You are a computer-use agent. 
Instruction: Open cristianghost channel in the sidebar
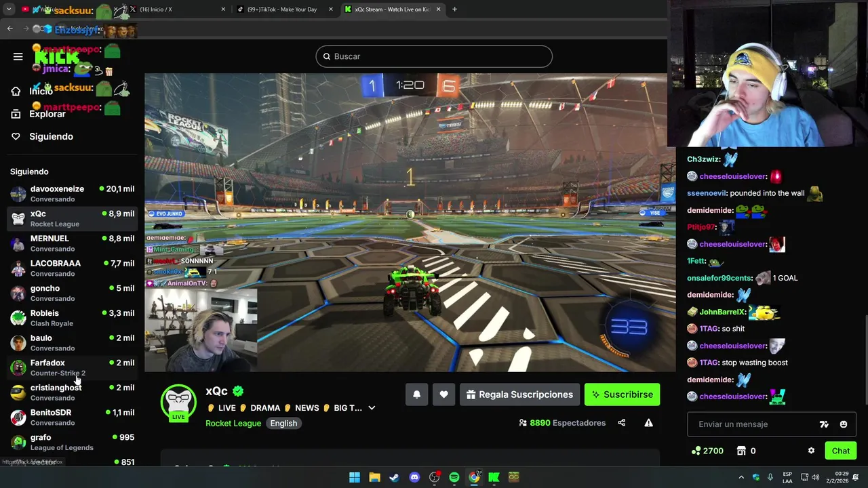(72, 392)
